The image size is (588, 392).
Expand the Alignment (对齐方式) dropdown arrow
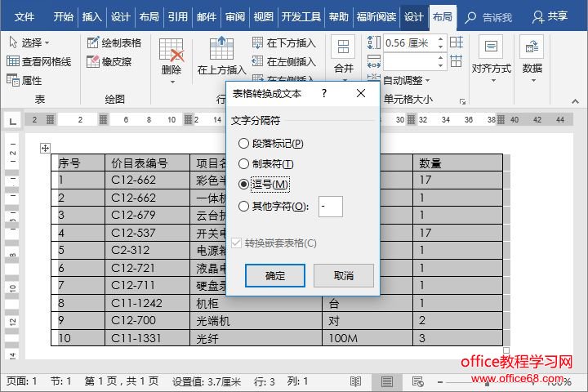(x=493, y=80)
